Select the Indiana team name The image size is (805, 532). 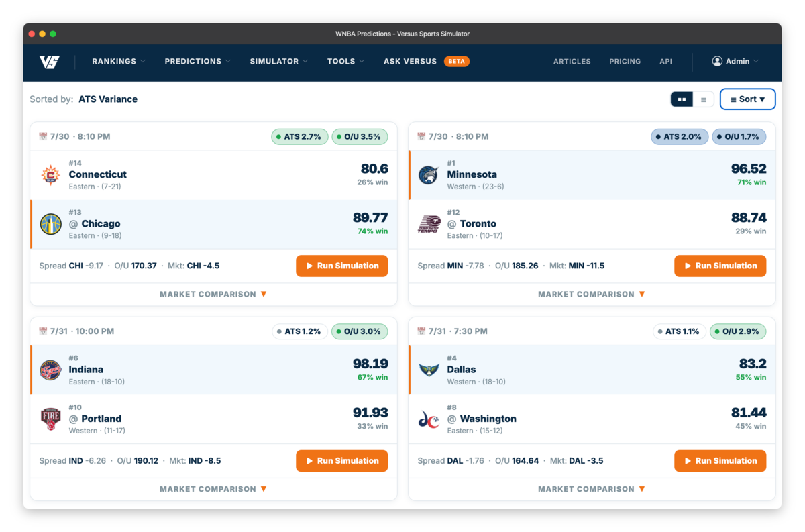[x=86, y=369]
